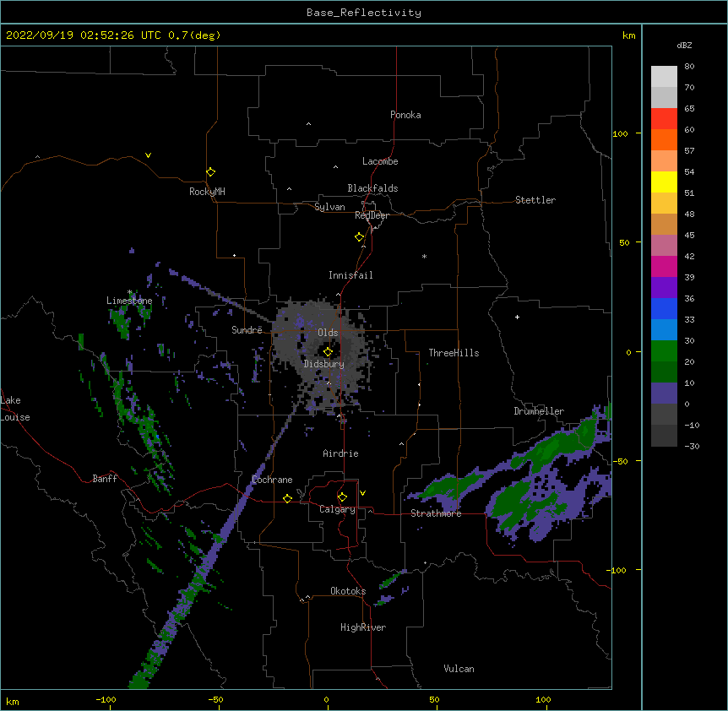Click the Drumheller label
The width and height of the screenshot is (728, 711).
539,411
